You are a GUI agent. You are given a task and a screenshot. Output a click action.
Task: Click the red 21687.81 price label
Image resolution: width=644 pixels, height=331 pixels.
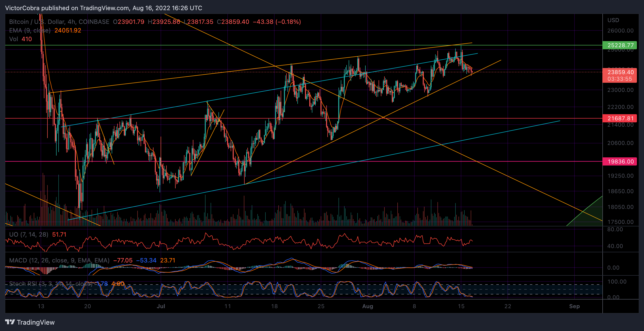tap(620, 118)
